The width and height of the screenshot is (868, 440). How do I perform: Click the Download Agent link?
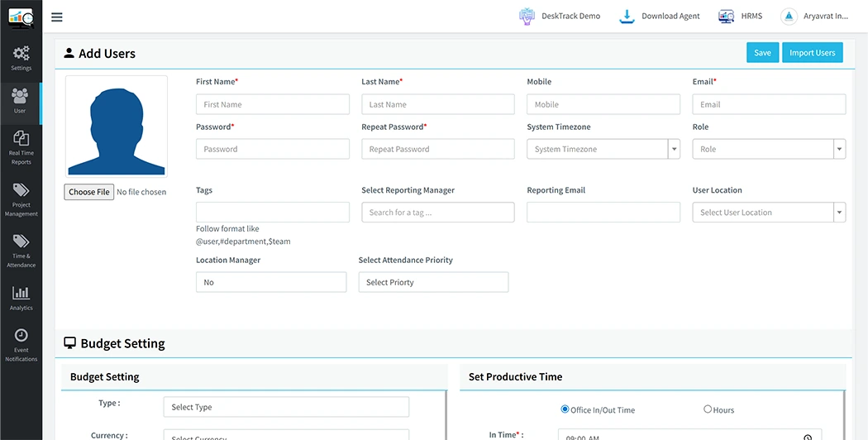pos(670,16)
